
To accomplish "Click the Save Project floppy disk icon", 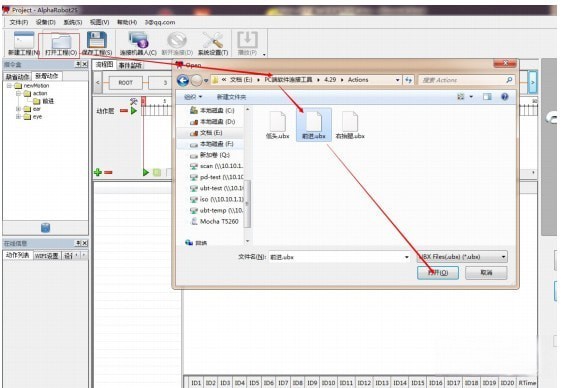I will pyautogui.click(x=97, y=40).
